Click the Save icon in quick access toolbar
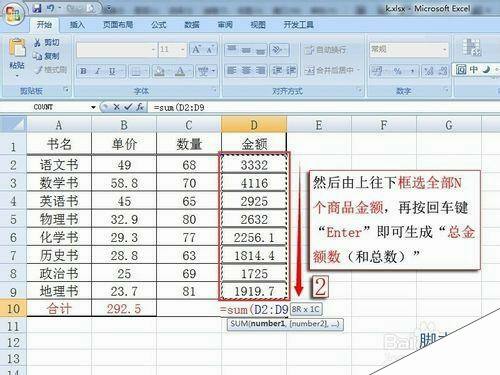The height and width of the screenshot is (375, 500). [37, 8]
